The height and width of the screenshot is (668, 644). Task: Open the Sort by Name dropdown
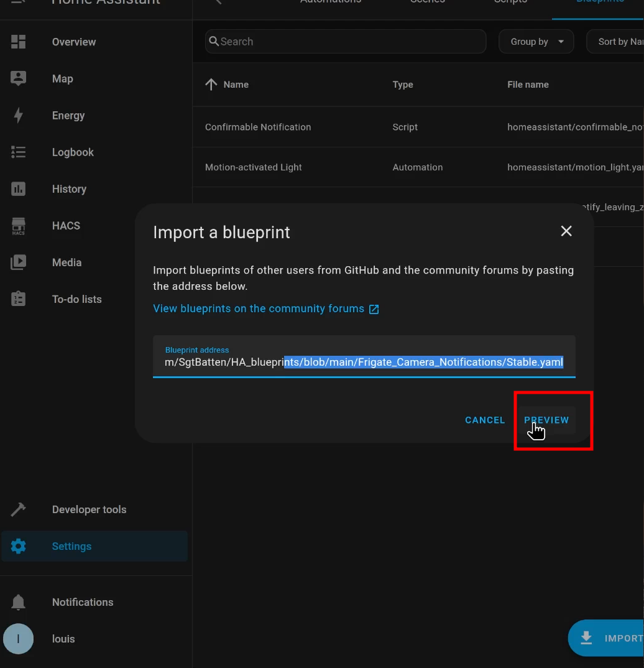point(615,42)
